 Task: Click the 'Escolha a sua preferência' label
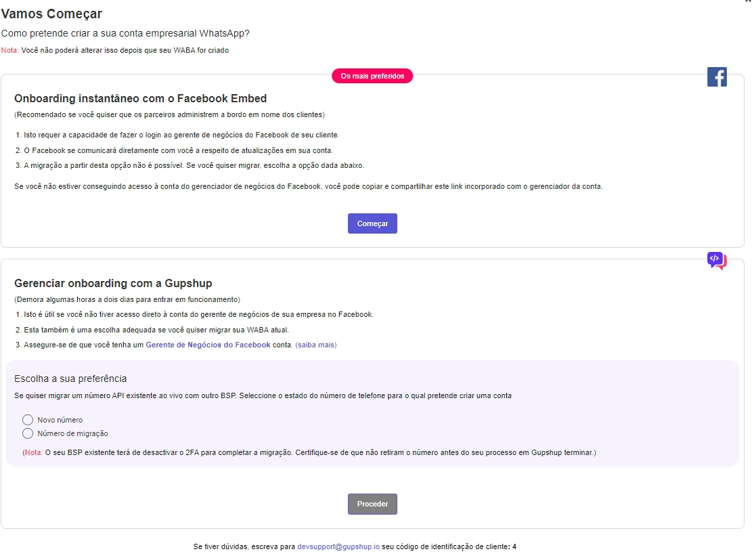point(70,379)
